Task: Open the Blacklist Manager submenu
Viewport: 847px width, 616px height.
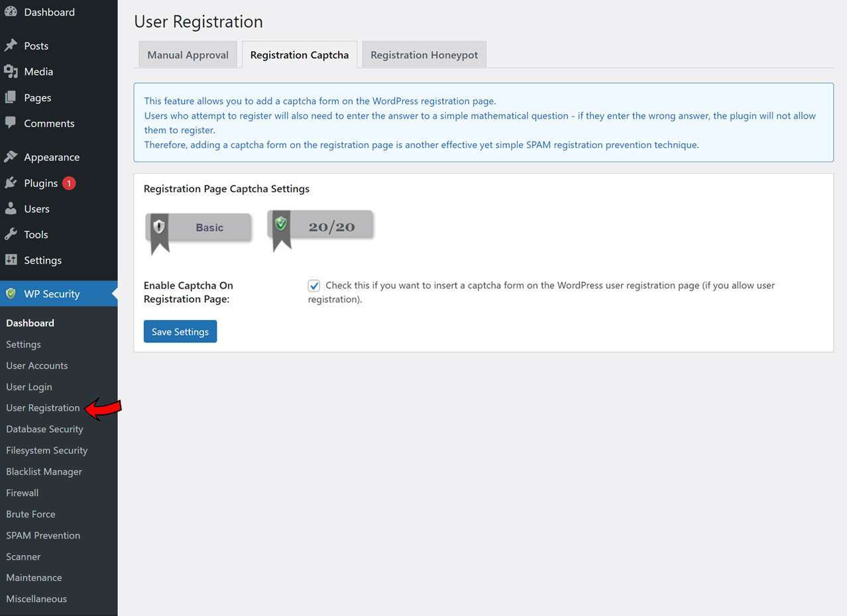Action: coord(44,472)
